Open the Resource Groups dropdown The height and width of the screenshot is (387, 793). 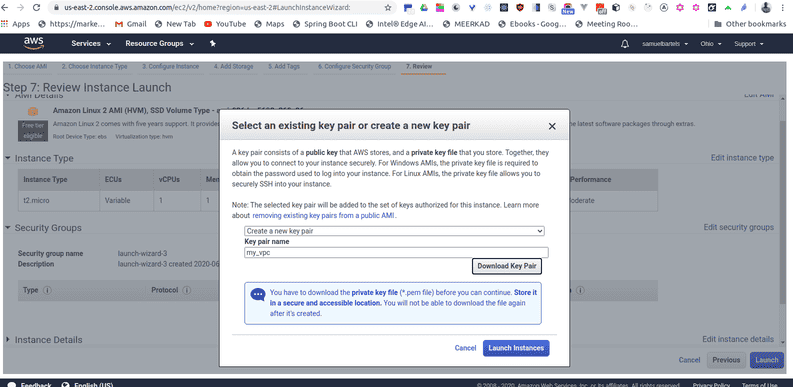[160, 44]
